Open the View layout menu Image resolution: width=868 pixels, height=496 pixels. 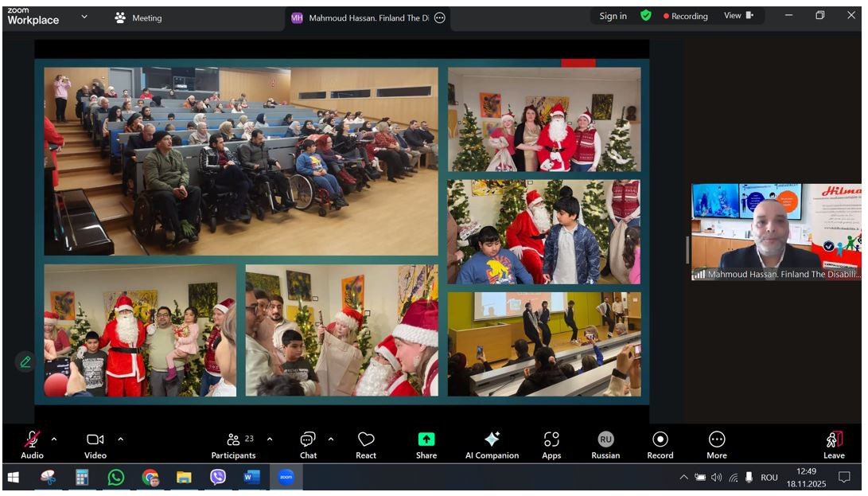click(x=738, y=16)
